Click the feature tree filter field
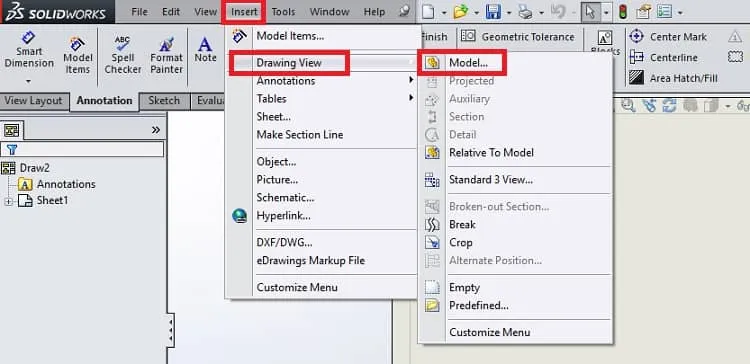 pos(82,149)
